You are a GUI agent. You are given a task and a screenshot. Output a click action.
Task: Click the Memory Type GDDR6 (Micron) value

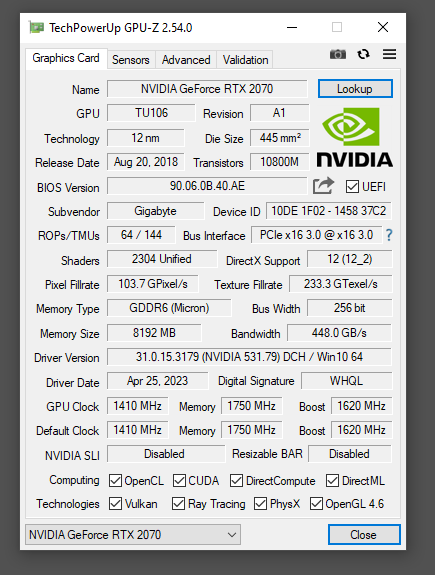[x=169, y=308]
